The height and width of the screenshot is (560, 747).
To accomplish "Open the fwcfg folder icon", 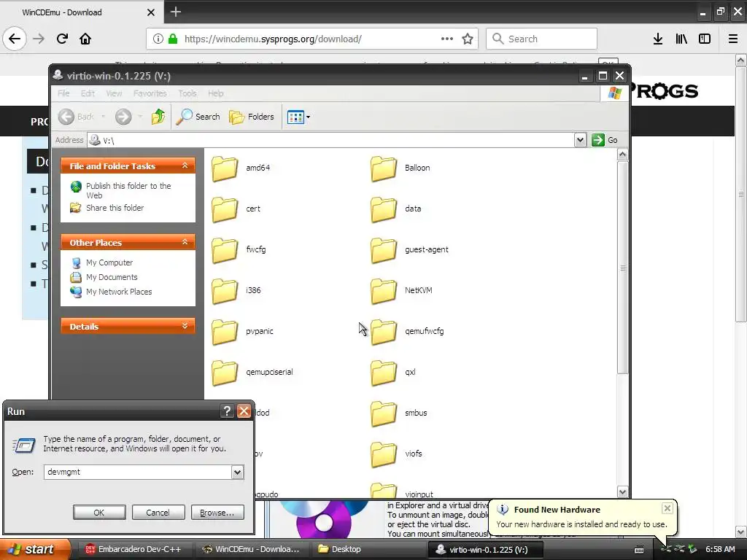I will [225, 250].
